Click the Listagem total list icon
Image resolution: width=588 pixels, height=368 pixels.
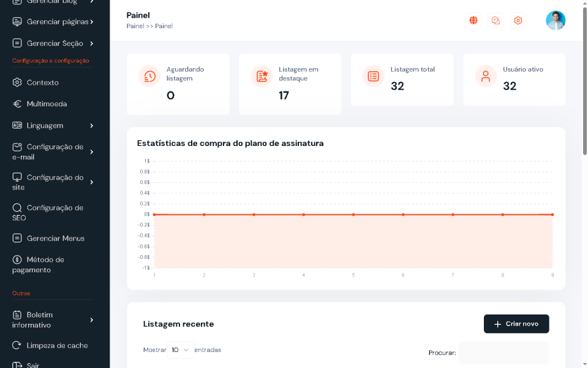[x=374, y=76]
